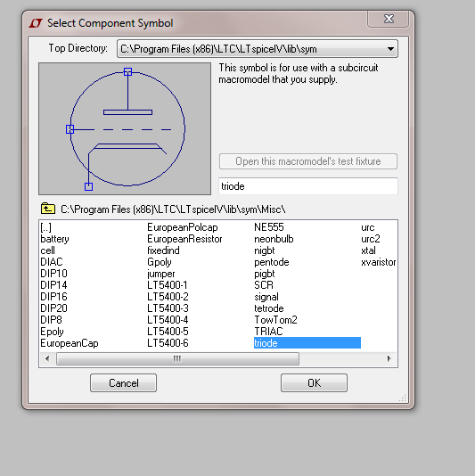475x476 pixels.
Task: Click Open this macromodel's test fixture button
Action: point(308,161)
